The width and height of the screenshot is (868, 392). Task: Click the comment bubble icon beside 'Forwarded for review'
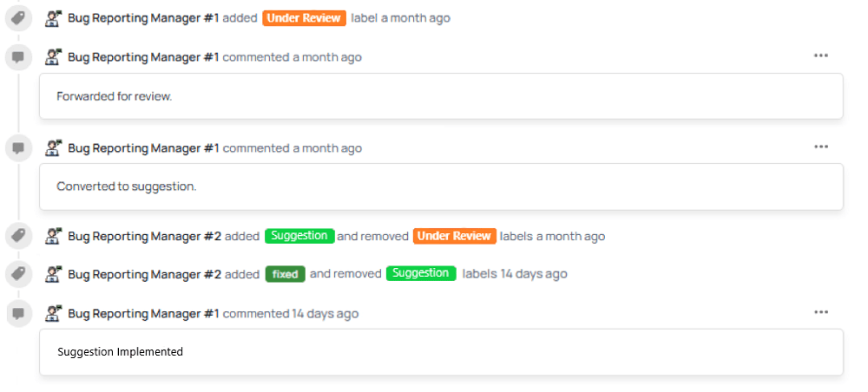coord(18,57)
